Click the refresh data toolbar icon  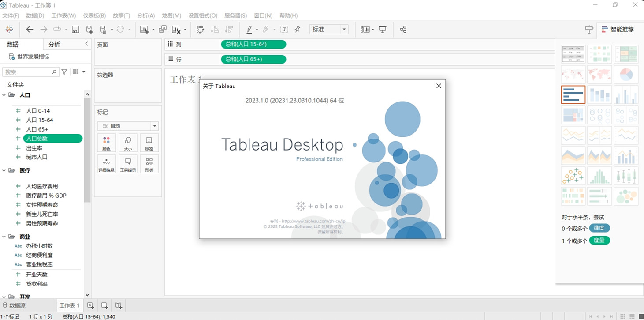click(x=120, y=30)
